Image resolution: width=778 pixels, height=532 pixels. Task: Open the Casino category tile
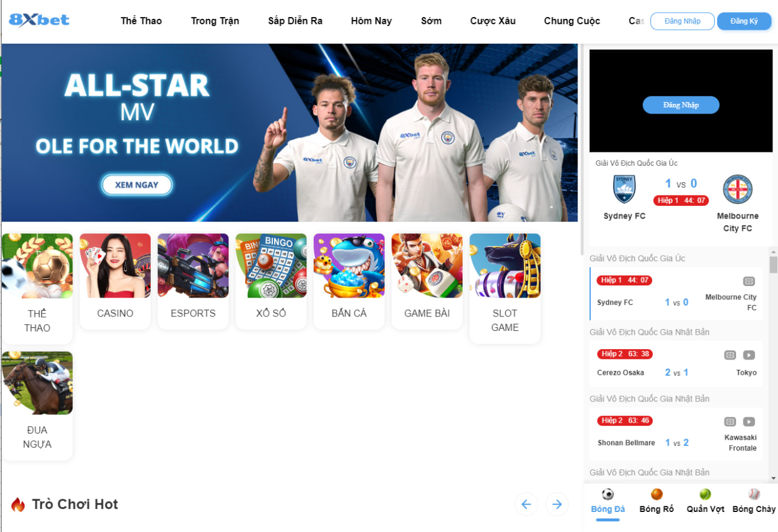[115, 281]
